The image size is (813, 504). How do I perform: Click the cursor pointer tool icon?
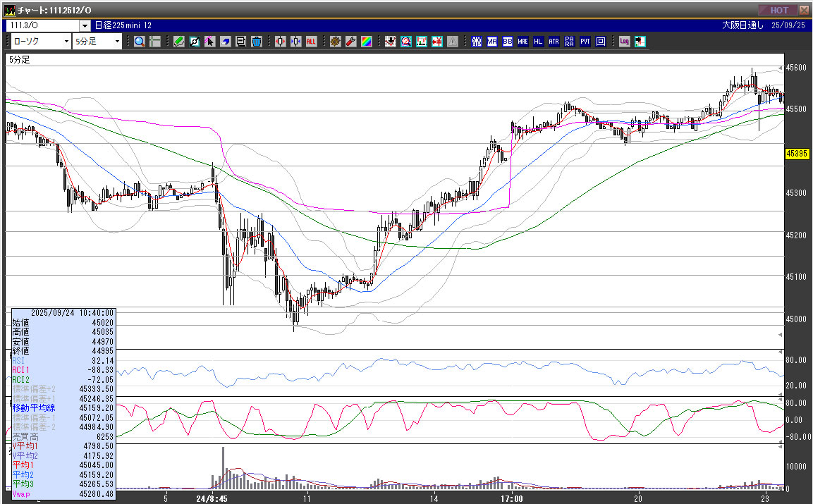pos(209,42)
